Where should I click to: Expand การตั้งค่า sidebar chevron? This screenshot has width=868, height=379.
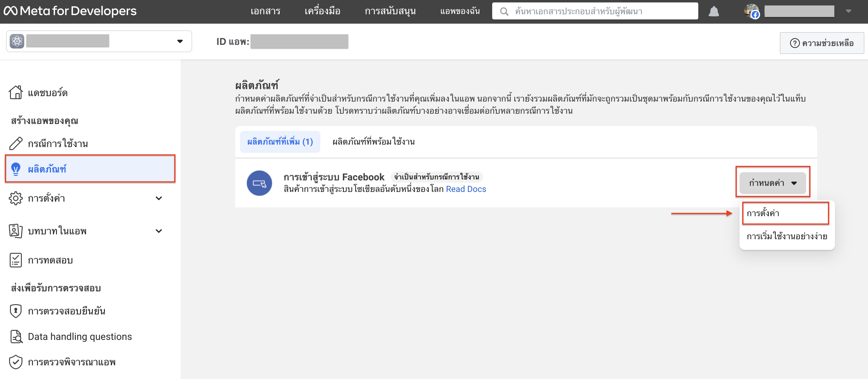click(x=159, y=198)
